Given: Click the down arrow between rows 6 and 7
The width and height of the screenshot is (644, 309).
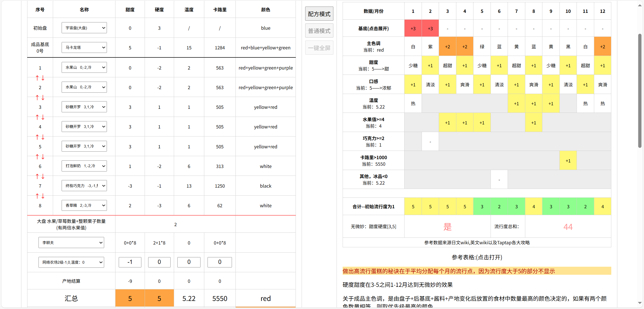Looking at the screenshot, I should [x=43, y=176].
